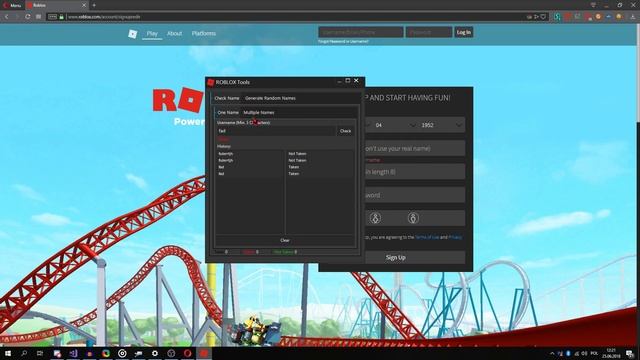Reload the Roblox page
The width and height of the screenshot is (640, 360).
27,17
